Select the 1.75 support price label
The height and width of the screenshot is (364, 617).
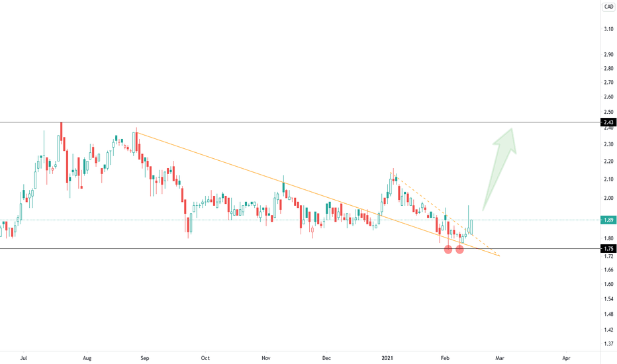[x=608, y=249]
